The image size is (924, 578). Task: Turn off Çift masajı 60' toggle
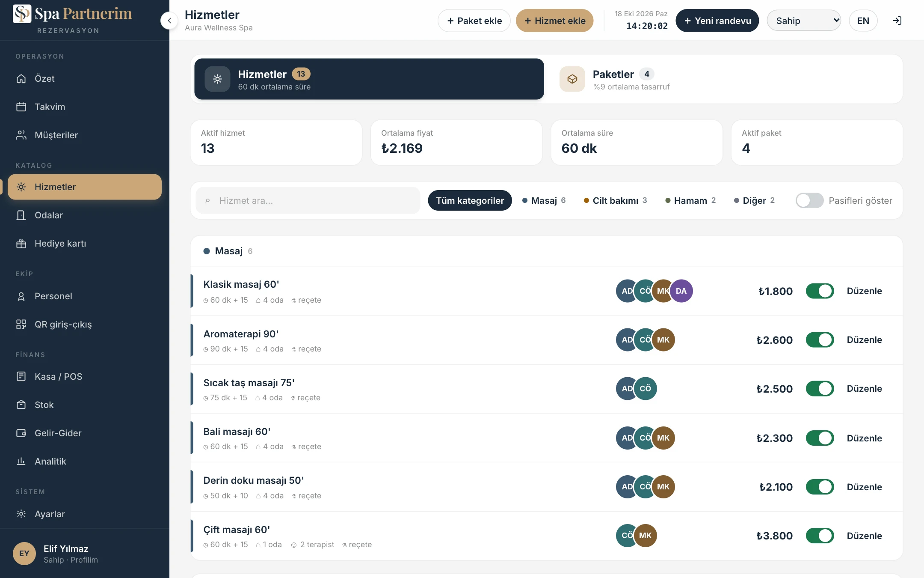820,536
